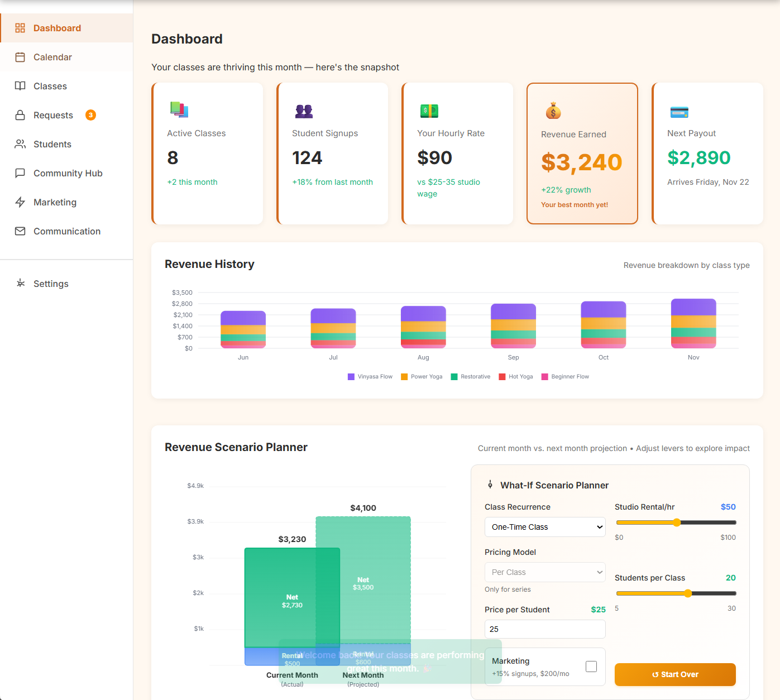Open Communication via the envelope icon
The width and height of the screenshot is (780, 700).
[20, 231]
